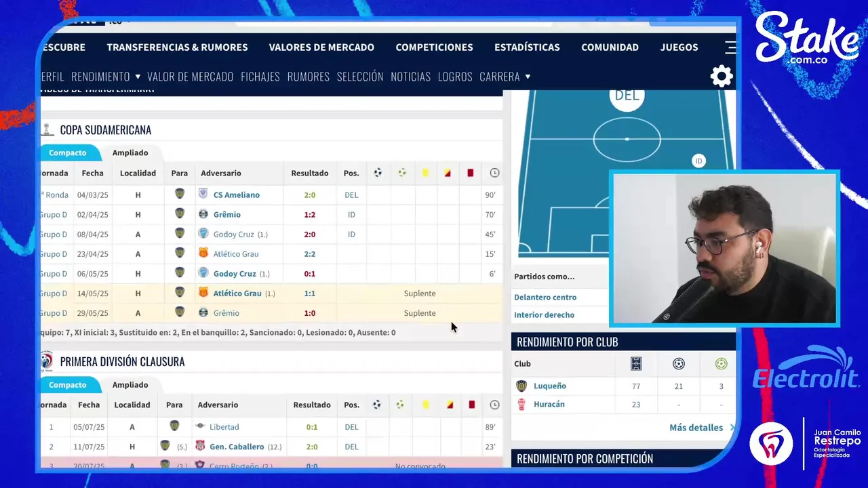This screenshot has width=868, height=488.
Task: Click the Libertad club crest
Action: click(200, 426)
